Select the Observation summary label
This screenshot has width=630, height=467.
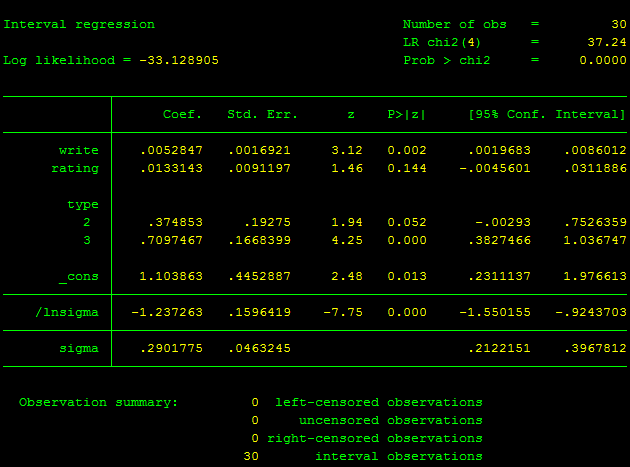pos(98,403)
